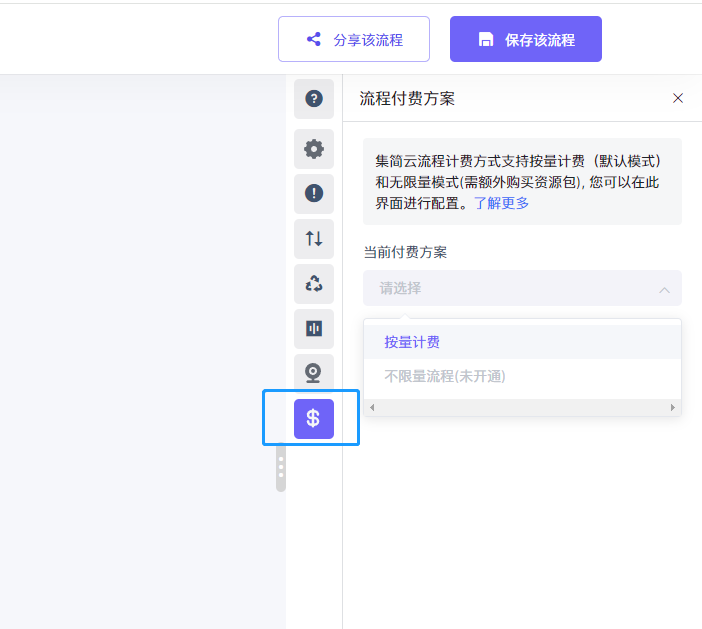
Task: Click the 流程付费方案 panel title
Action: 407,98
